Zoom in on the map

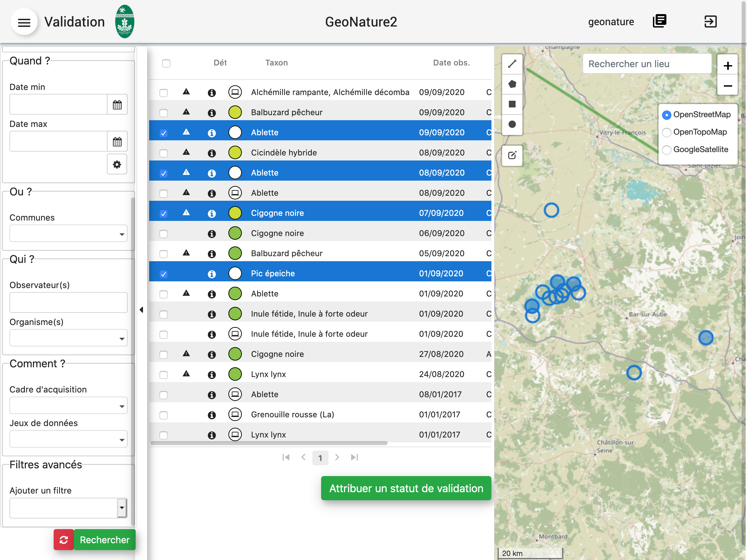tap(728, 65)
